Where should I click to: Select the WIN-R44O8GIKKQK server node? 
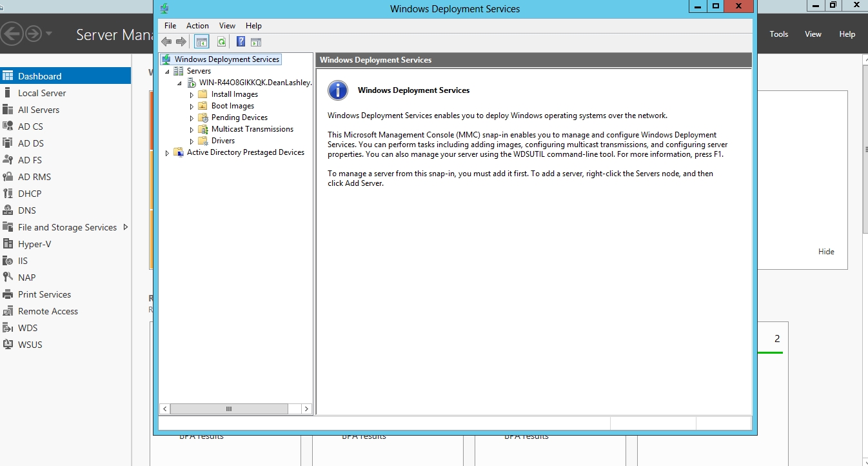click(x=255, y=83)
